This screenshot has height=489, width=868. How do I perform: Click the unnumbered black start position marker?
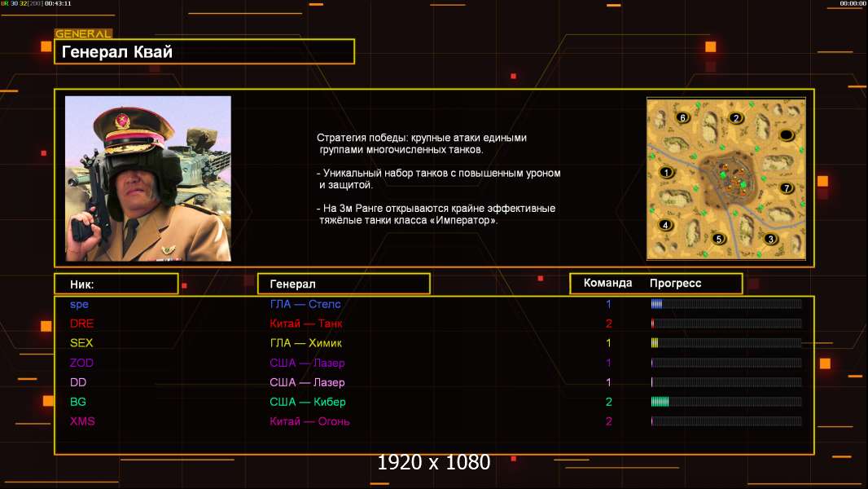[x=787, y=135]
